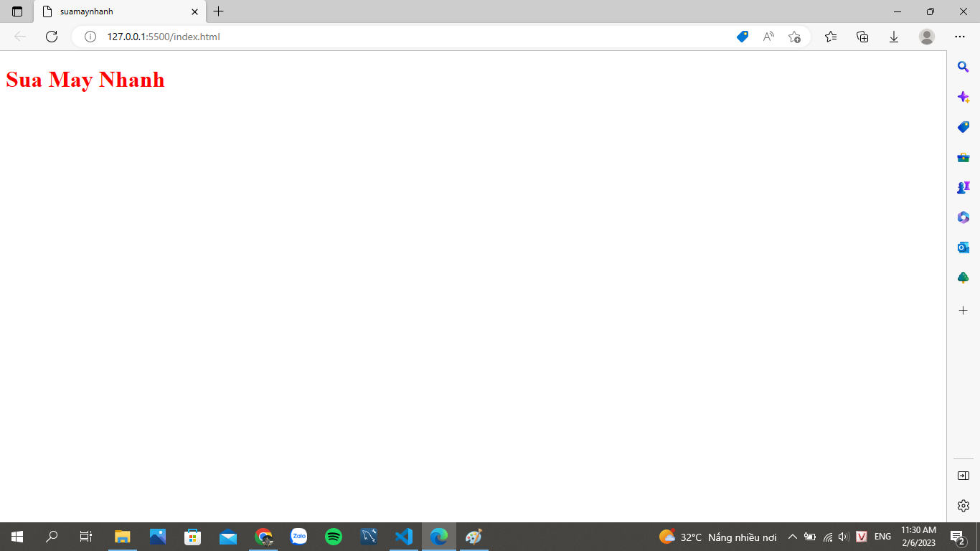
Task: Open sidebar Outlook icon
Action: [x=963, y=248]
